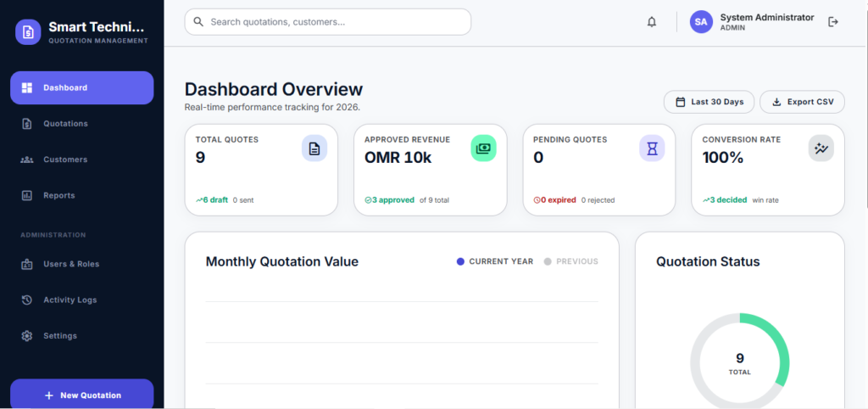Click the Users & Roles badge icon
The height and width of the screenshot is (409, 868).
pyautogui.click(x=26, y=265)
